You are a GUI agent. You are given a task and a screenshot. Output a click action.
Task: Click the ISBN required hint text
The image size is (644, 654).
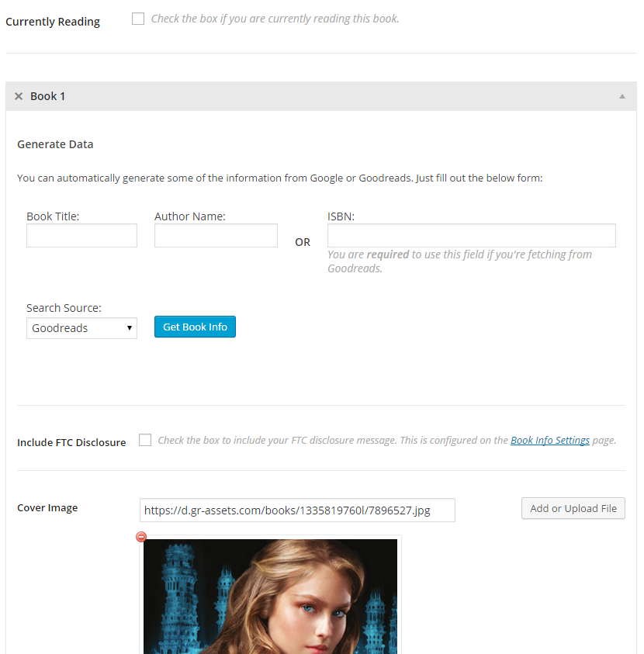pyautogui.click(x=459, y=261)
